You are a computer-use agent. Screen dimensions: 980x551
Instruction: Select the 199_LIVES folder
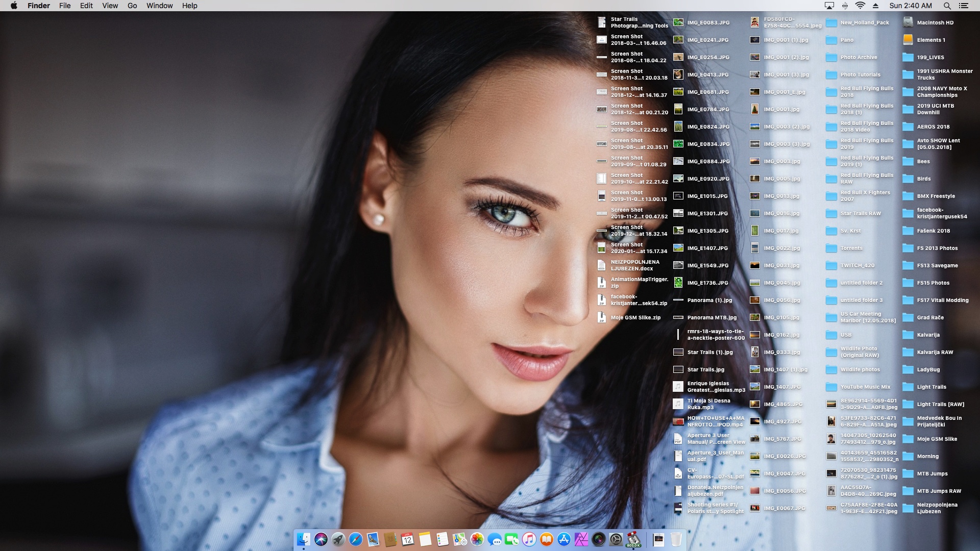(923, 57)
